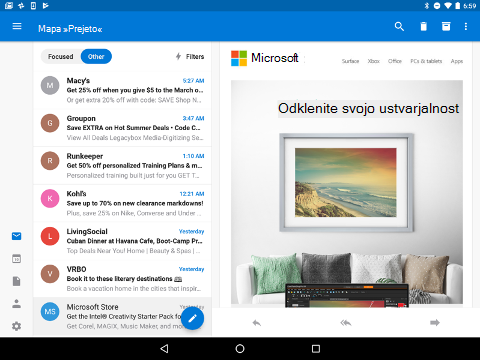Image resolution: width=480 pixels, height=360 pixels.
Task: Open People contacts in sidebar
Action: point(16,304)
